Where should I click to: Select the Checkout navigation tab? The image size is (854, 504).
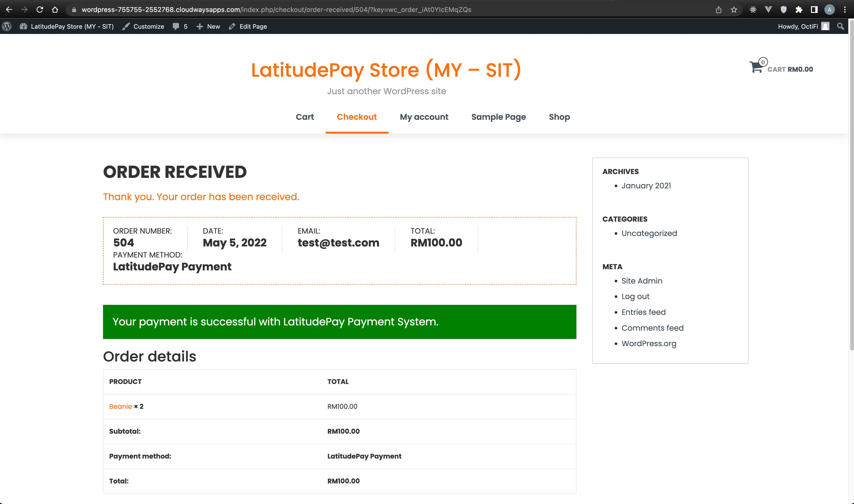357,117
